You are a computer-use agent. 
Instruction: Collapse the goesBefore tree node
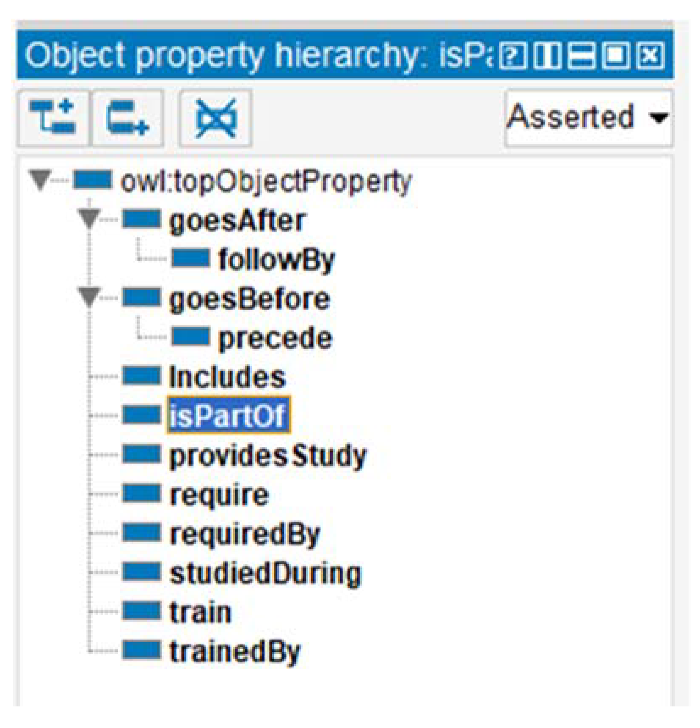(x=89, y=297)
